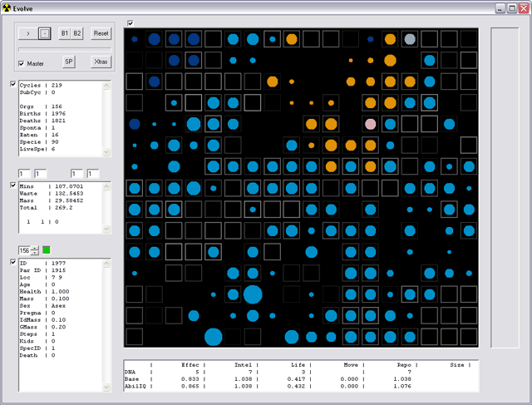Click the down arrow of the Cycles panel scrollbar

(x=106, y=151)
